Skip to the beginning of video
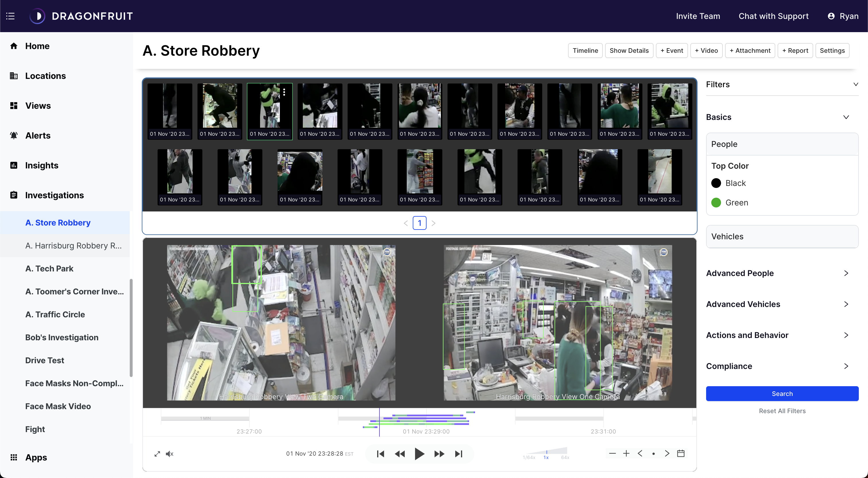This screenshot has width=868, height=478. (x=380, y=454)
